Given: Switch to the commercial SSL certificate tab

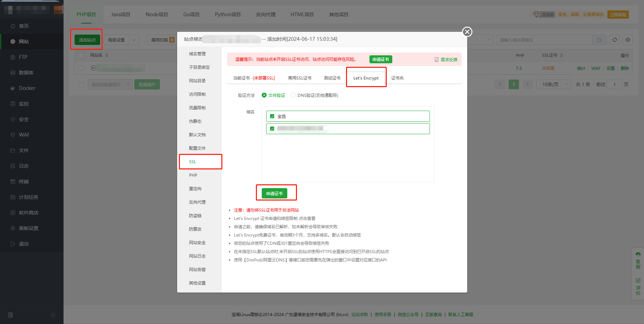Looking at the screenshot, I should pos(299,78).
